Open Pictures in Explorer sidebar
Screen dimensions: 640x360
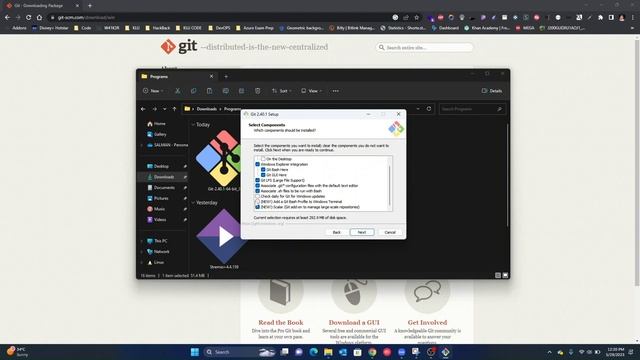158,198
